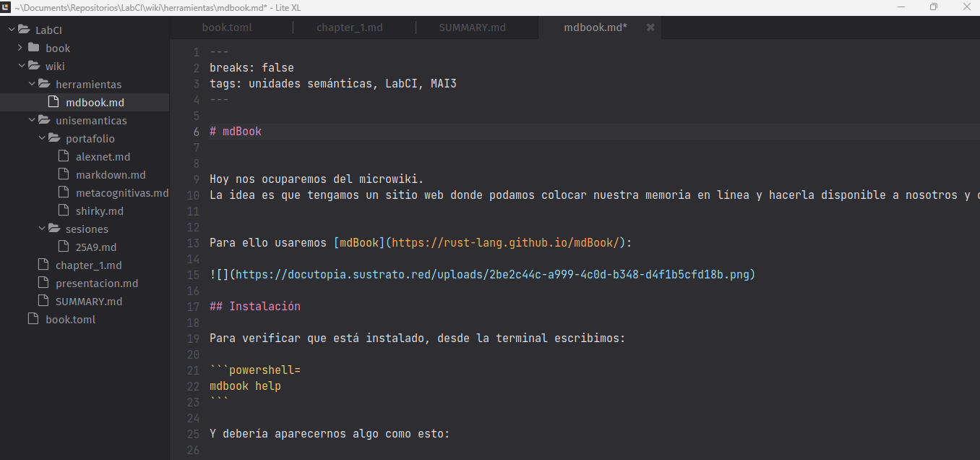
Task: Click the [mdBook] link label on line 13
Action: tap(359, 243)
